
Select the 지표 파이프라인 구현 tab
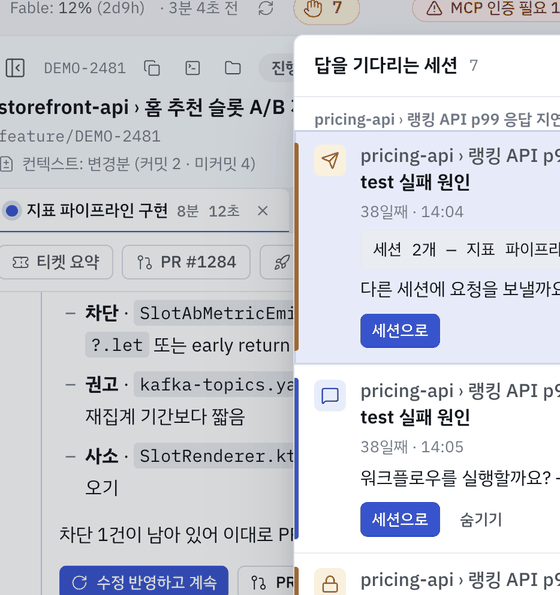pyautogui.click(x=96, y=211)
